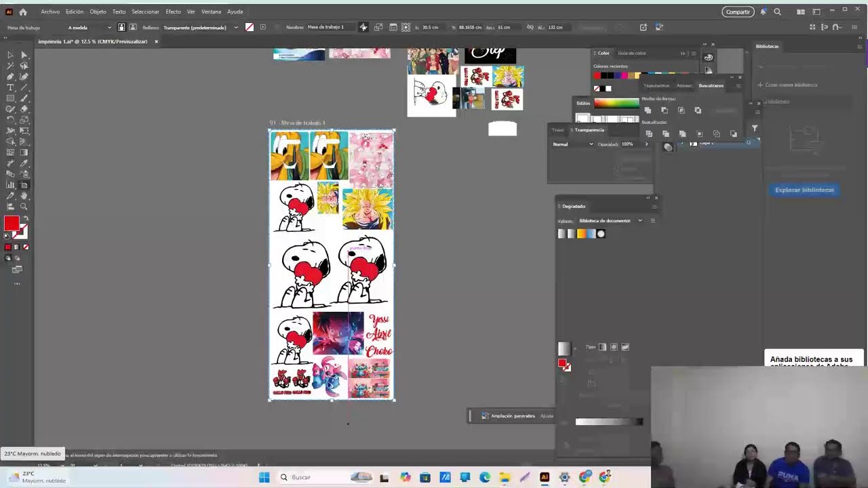Select the Line Segment tool

(24, 87)
